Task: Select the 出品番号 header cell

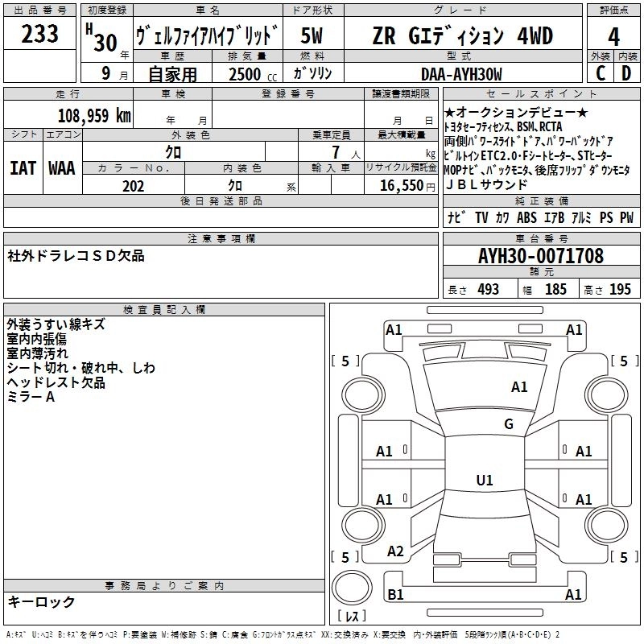Action: pyautogui.click(x=39, y=10)
